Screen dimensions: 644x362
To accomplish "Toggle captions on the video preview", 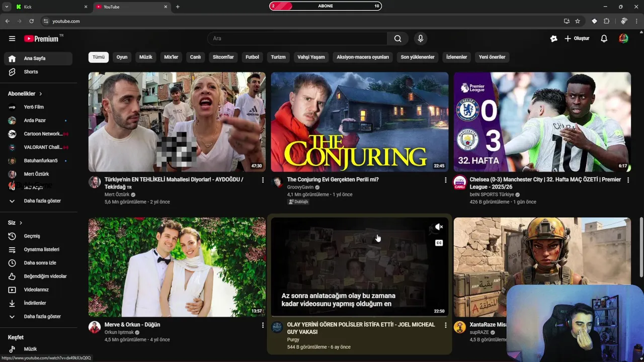I will pos(439,243).
